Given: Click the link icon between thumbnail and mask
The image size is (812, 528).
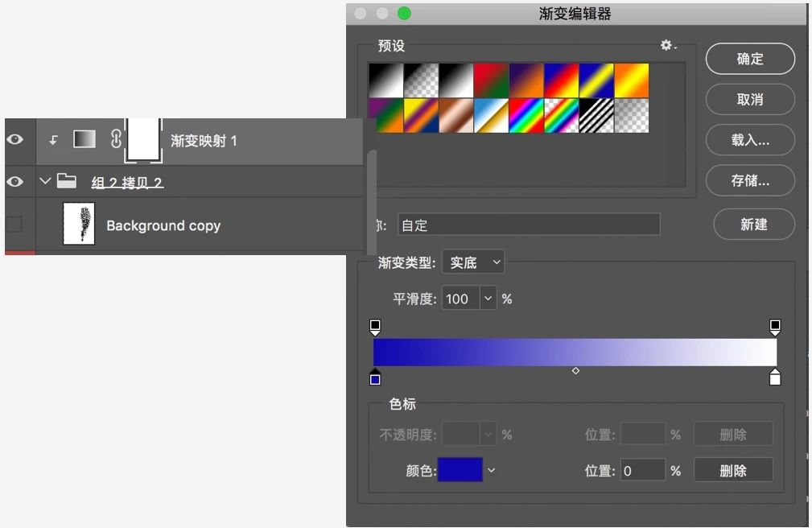Looking at the screenshot, I should click(115, 139).
